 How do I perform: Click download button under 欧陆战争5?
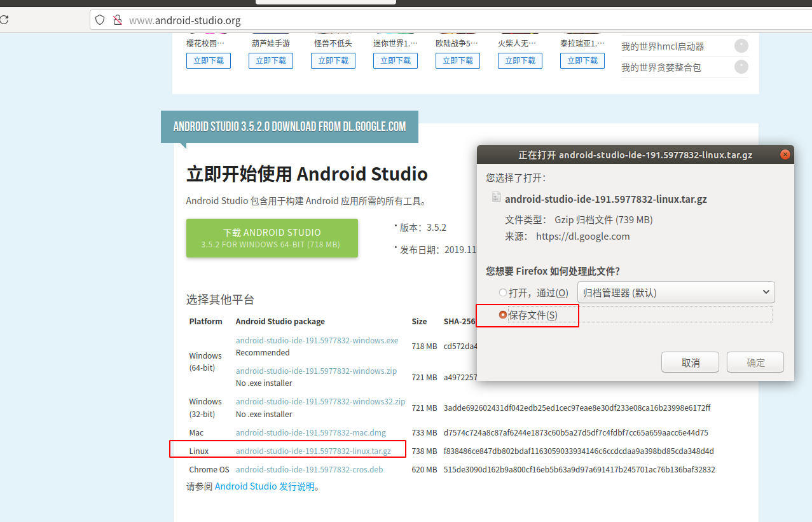tap(458, 60)
